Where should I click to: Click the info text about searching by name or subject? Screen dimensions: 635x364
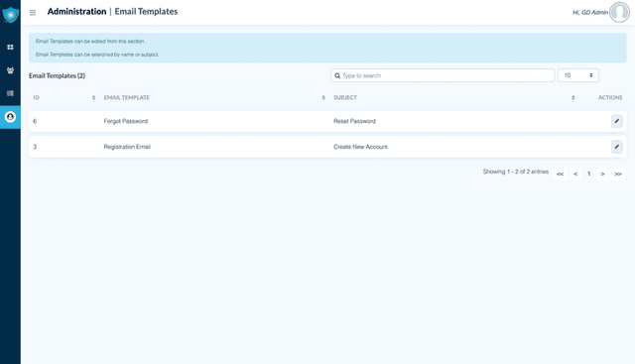(x=97, y=55)
